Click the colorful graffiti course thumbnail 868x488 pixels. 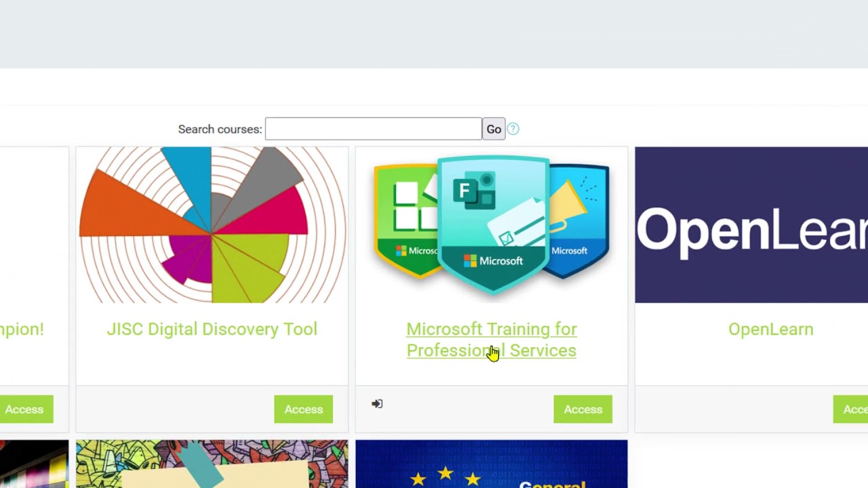tap(212, 464)
